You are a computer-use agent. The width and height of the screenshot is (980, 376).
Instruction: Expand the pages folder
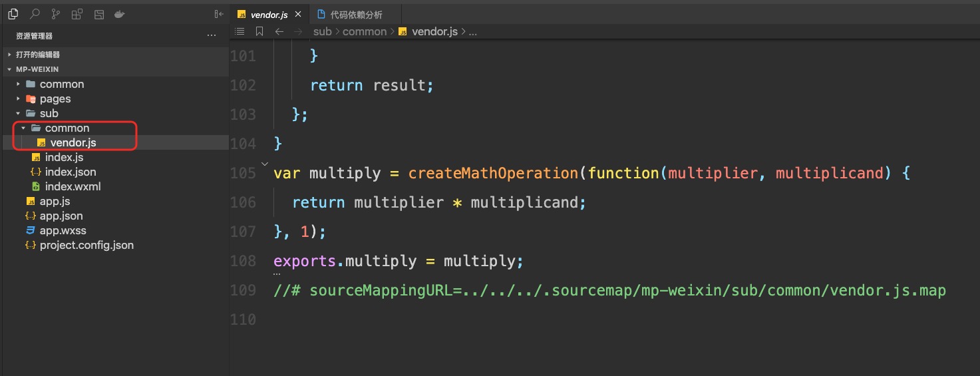click(55, 99)
